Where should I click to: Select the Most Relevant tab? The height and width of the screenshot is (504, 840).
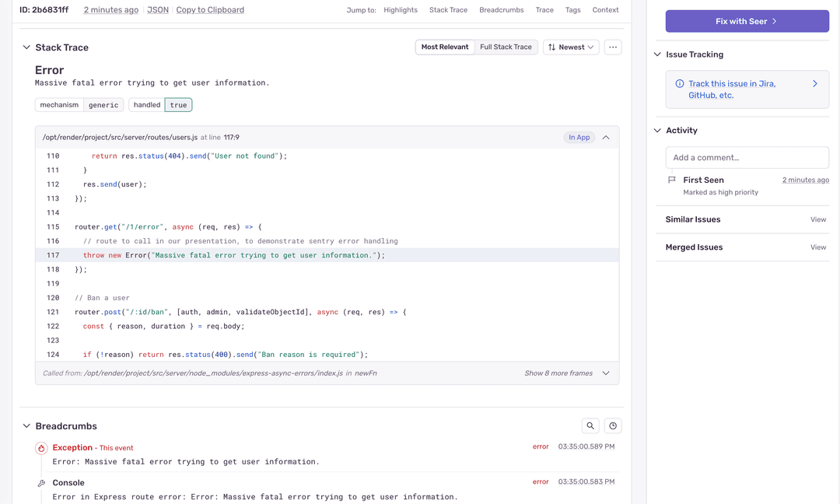coord(445,47)
